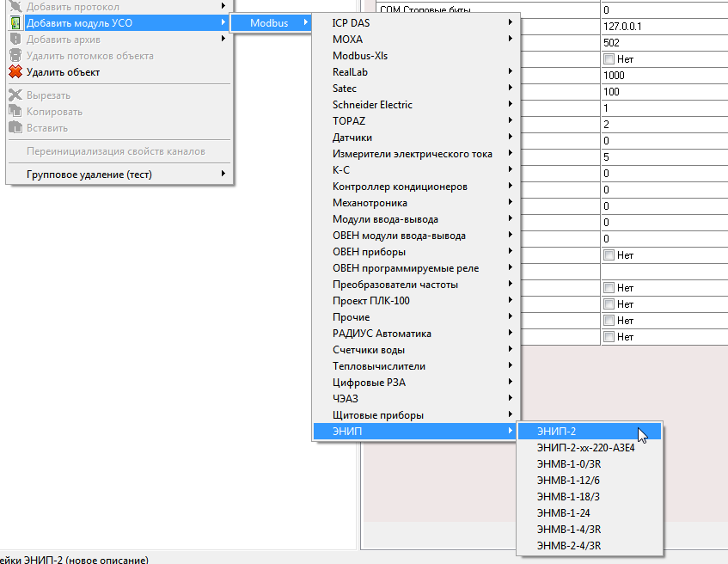Open Цифровые РЗА submenu
Viewport: 728px width, 564px height.
[417, 383]
